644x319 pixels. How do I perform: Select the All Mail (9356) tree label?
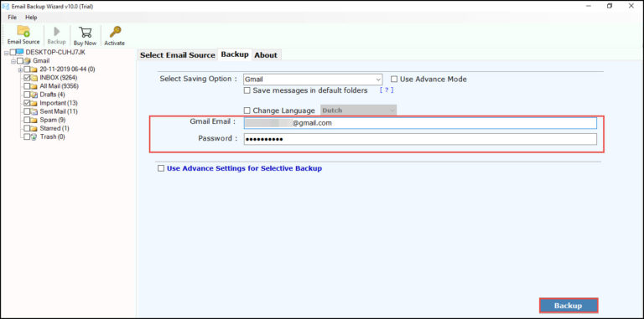(60, 86)
